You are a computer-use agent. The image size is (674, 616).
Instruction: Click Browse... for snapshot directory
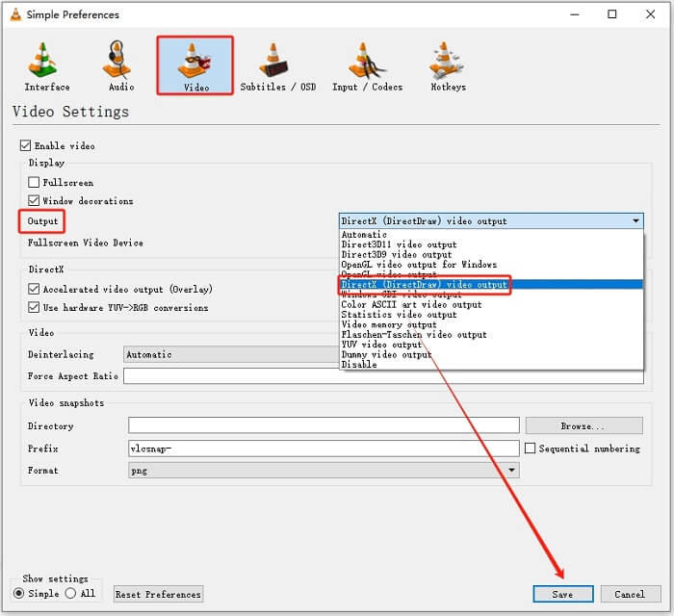583,425
